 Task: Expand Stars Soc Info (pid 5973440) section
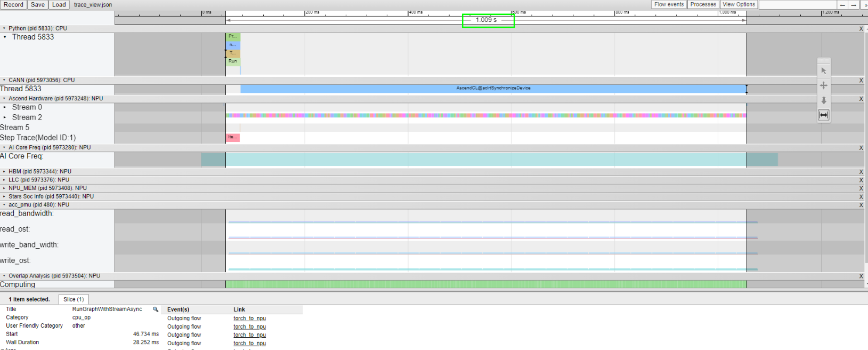(4, 196)
